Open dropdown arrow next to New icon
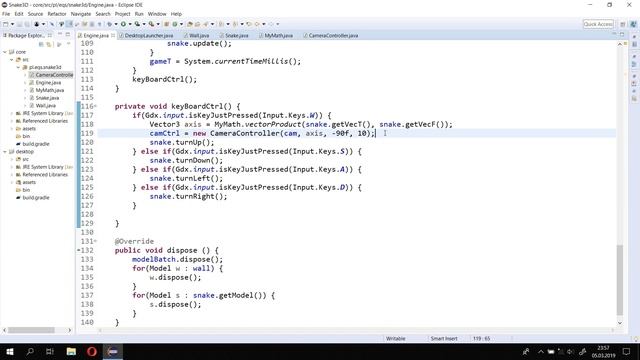640x360 pixels. coord(12,24)
